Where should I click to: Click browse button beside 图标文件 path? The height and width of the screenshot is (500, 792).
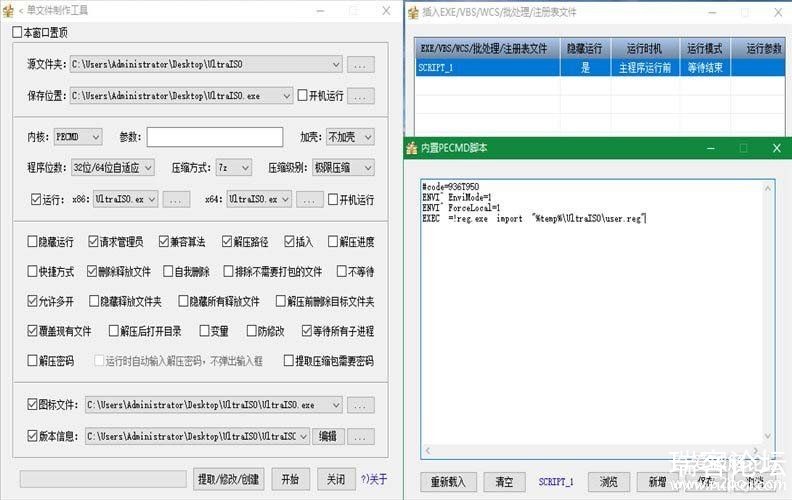click(x=361, y=405)
